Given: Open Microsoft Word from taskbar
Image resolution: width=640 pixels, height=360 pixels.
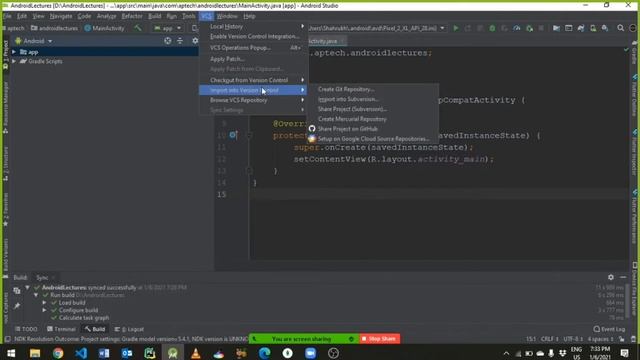Looking at the screenshot, I should point(104,353).
